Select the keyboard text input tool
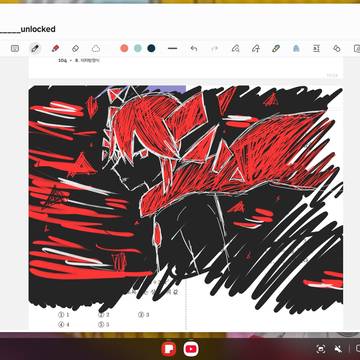Screen dimensions: 360x360 (x=15, y=49)
